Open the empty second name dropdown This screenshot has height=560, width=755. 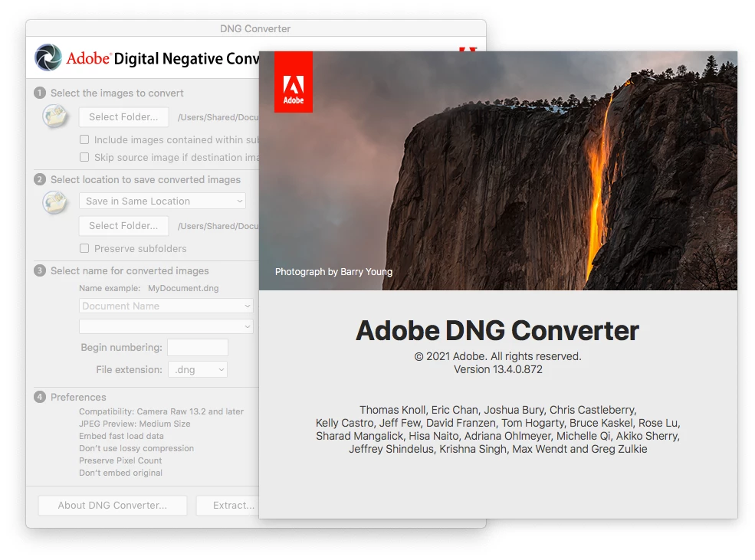(x=166, y=326)
